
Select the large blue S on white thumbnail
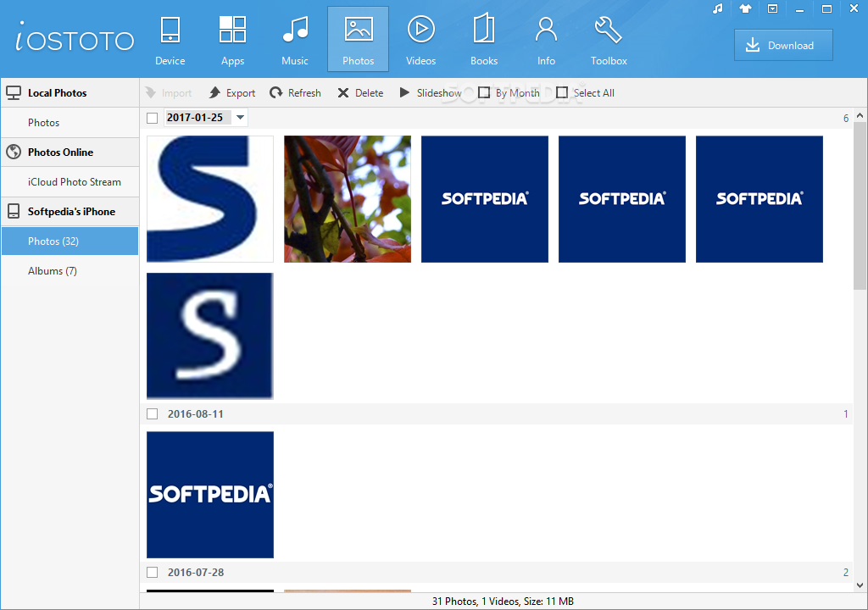point(210,199)
